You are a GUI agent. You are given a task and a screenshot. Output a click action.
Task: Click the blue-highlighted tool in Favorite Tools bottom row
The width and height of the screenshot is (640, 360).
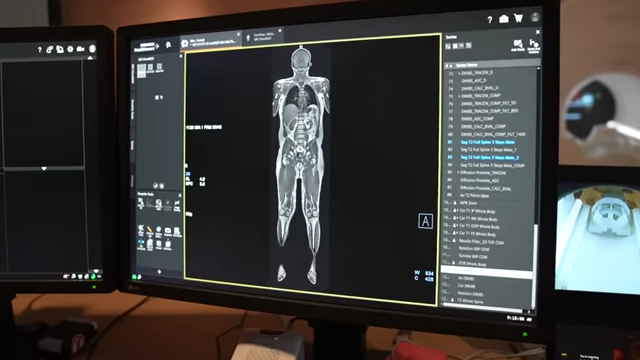click(141, 244)
